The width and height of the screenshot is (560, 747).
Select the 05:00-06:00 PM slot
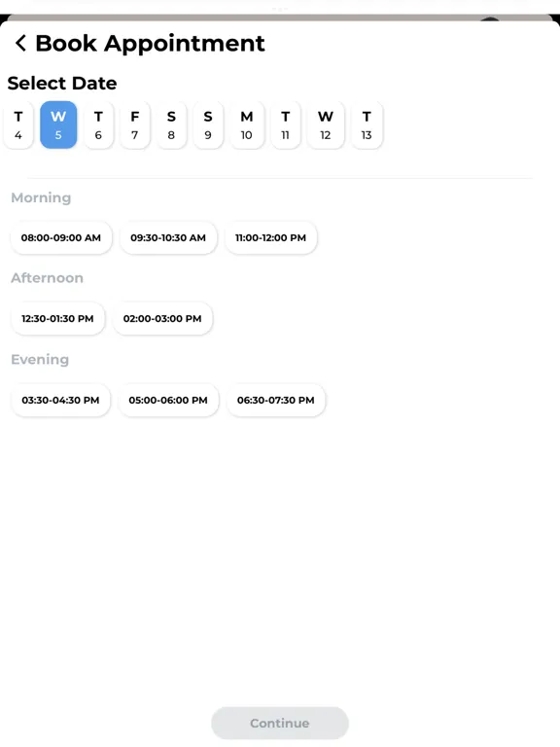coord(168,400)
